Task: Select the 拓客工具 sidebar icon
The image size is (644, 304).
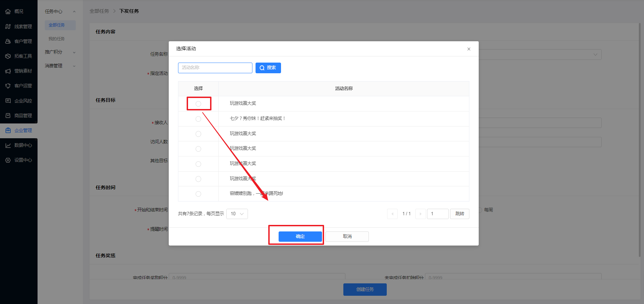Action: [x=8, y=56]
